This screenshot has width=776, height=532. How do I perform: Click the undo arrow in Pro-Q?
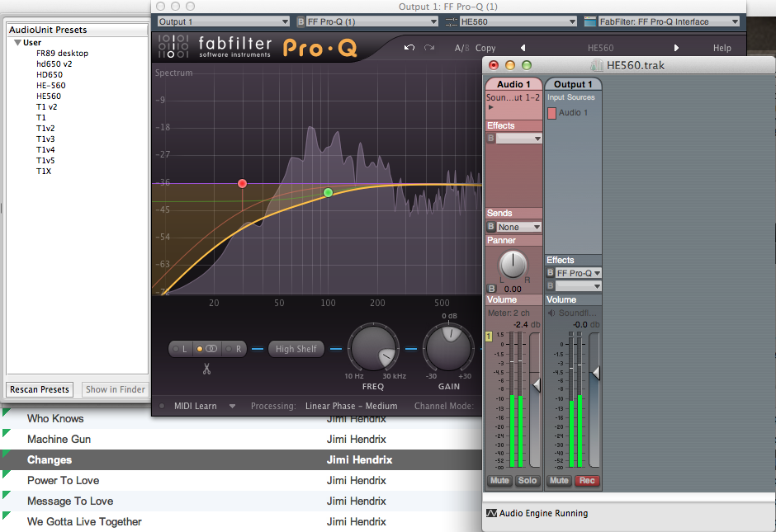click(409, 48)
